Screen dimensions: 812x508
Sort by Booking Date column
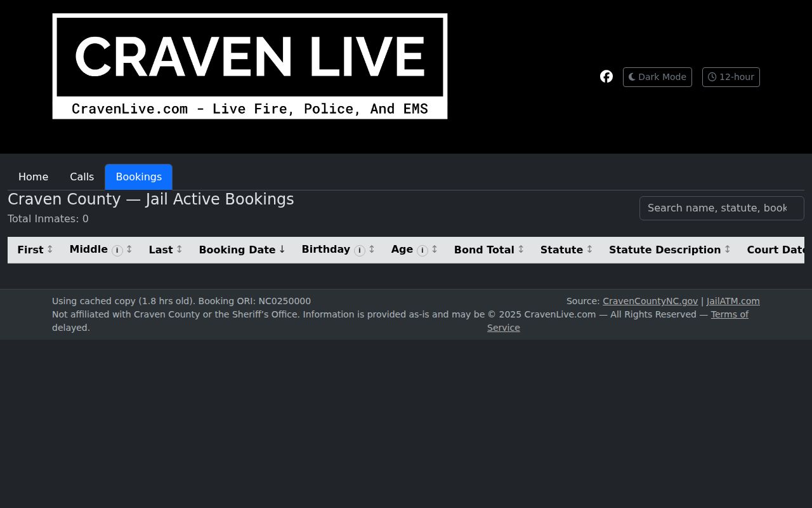(242, 250)
